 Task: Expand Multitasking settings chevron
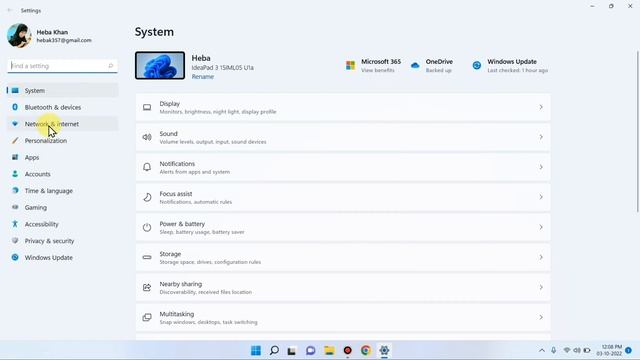pyautogui.click(x=541, y=318)
